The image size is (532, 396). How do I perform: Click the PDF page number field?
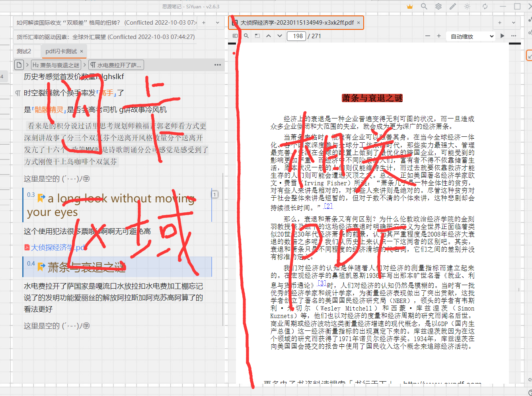(296, 36)
